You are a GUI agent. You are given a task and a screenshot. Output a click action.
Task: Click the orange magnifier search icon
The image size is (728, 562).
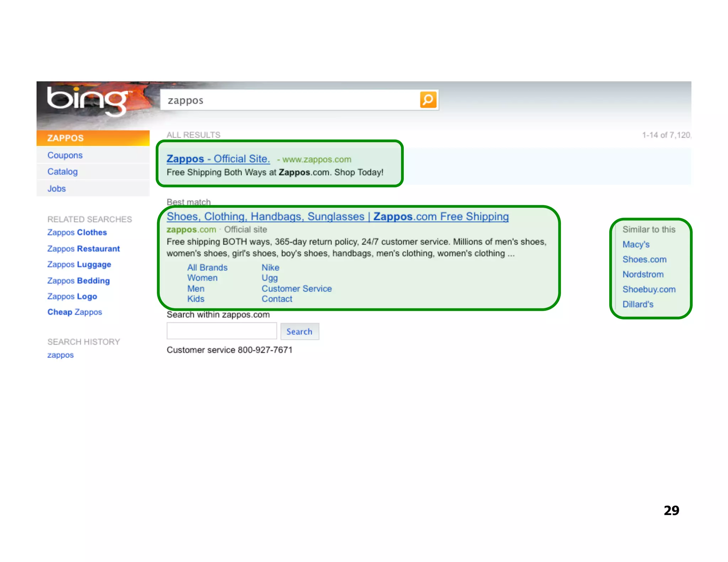pos(428,100)
